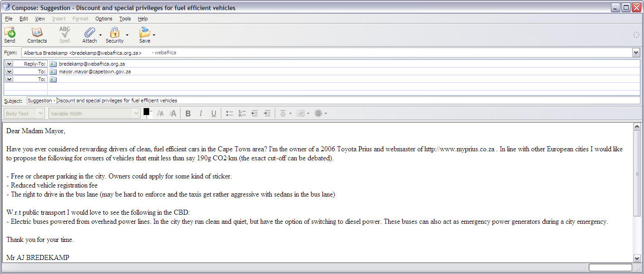The image size is (644, 274).
Task: Click into the Subject field
Action: click(x=333, y=101)
